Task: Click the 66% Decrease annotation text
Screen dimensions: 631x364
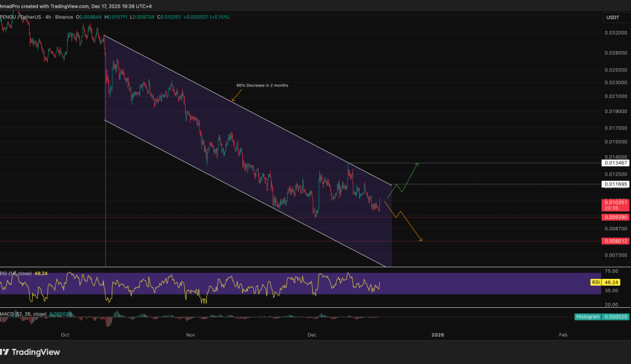Action: pos(262,85)
